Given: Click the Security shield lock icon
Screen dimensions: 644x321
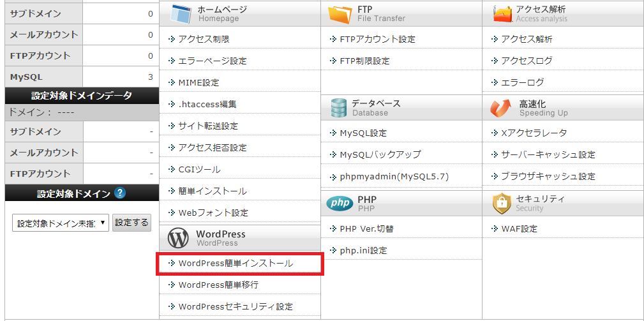Looking at the screenshot, I should click(x=501, y=203).
